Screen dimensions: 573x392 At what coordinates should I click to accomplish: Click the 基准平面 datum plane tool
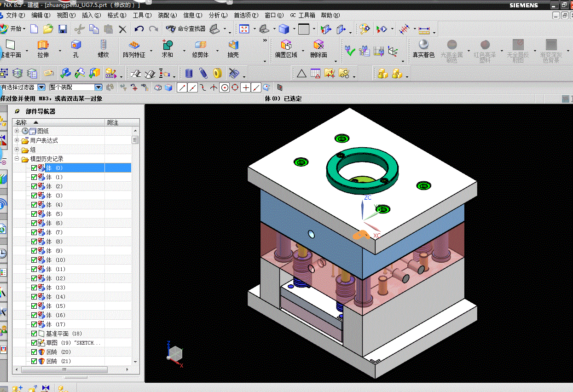[x=10, y=49]
